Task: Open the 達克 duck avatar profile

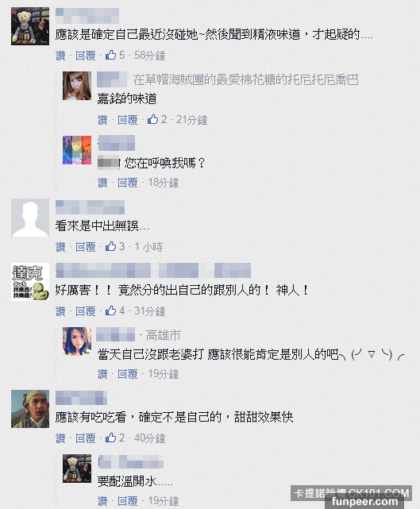Action: 30,282
